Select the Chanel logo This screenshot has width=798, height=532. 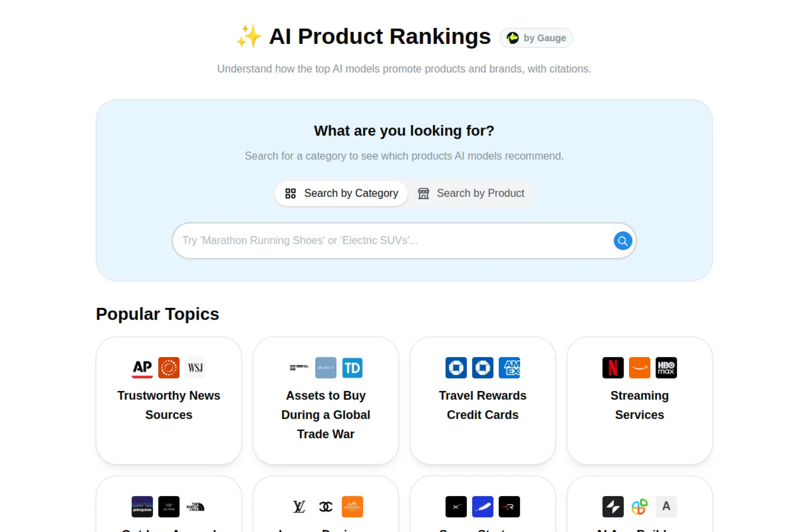click(x=326, y=506)
